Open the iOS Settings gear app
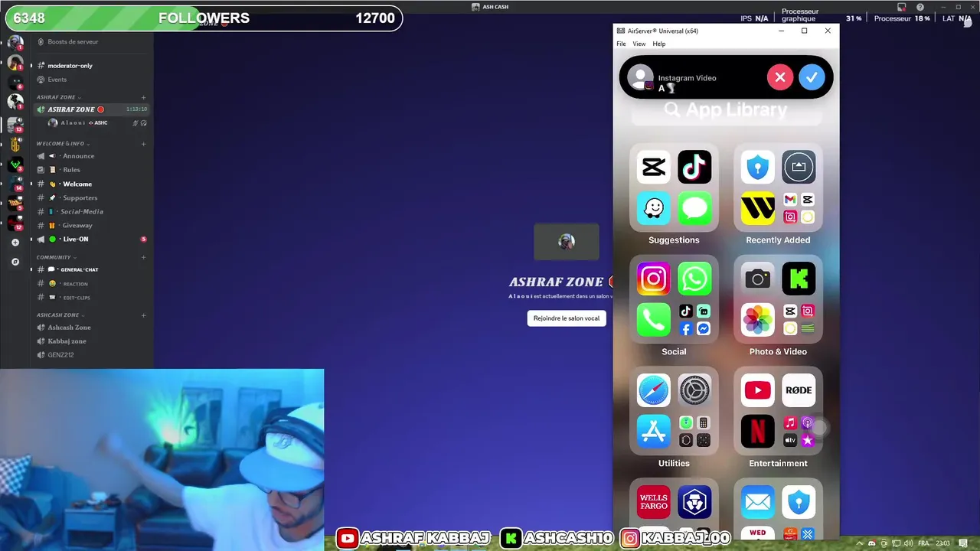The width and height of the screenshot is (980, 551). [694, 390]
